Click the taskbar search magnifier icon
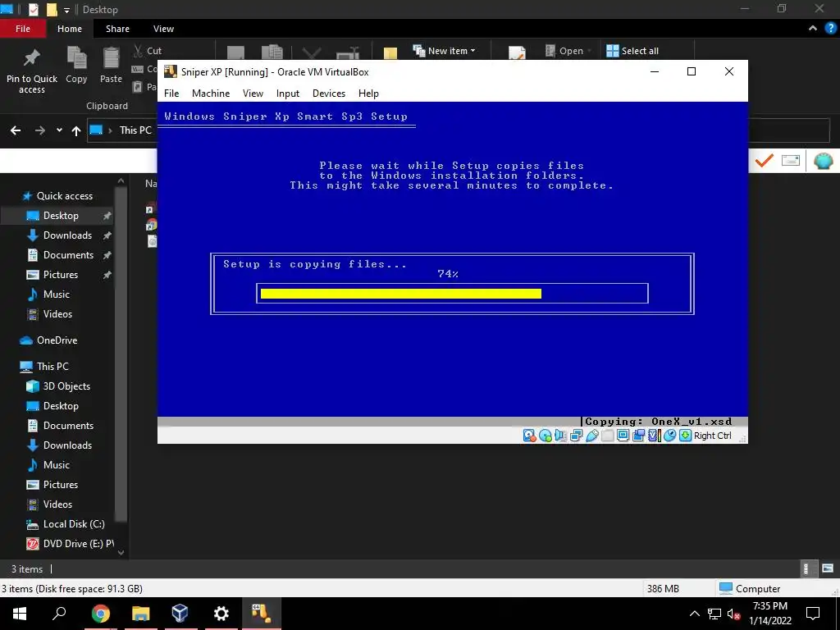840x630 pixels. [59, 614]
